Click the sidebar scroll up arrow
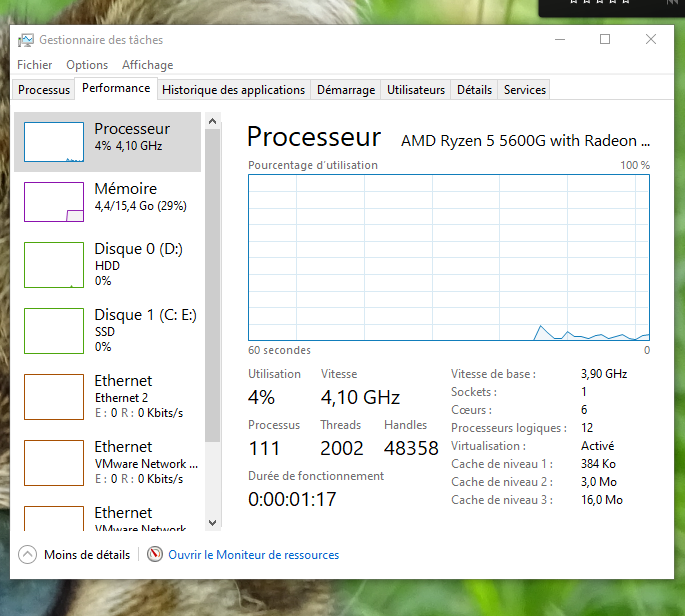 (x=213, y=121)
